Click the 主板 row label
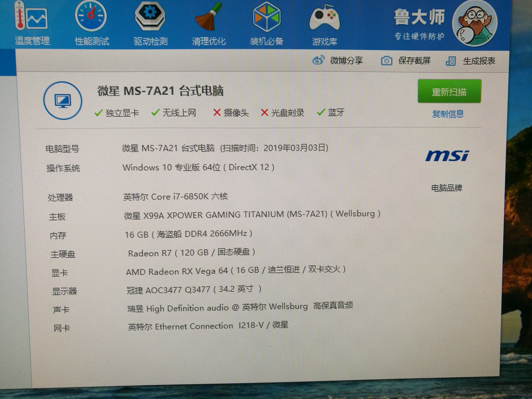Screen dimensions: 532x399 pos(57,217)
